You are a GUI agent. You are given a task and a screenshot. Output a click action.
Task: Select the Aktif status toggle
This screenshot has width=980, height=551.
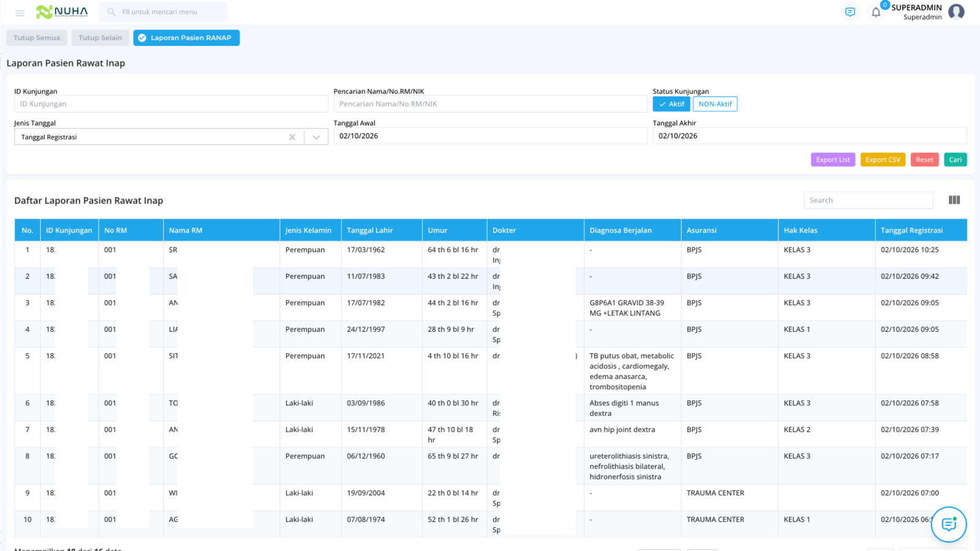[671, 104]
